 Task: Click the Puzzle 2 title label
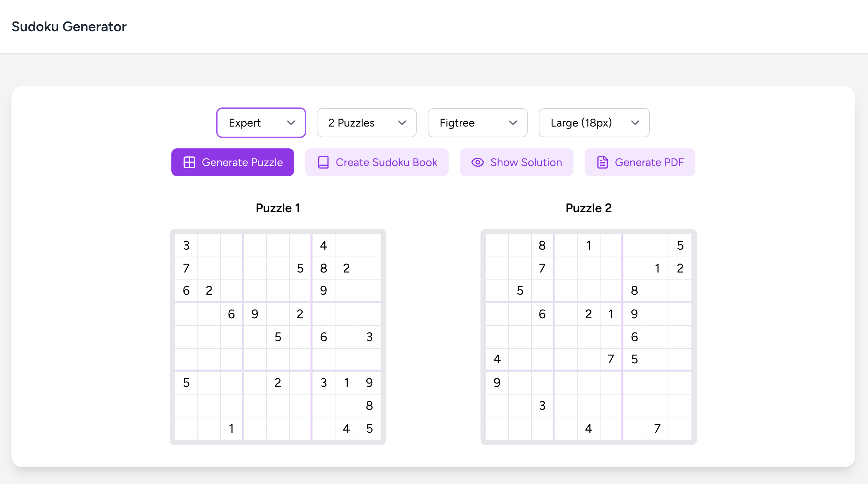click(588, 208)
